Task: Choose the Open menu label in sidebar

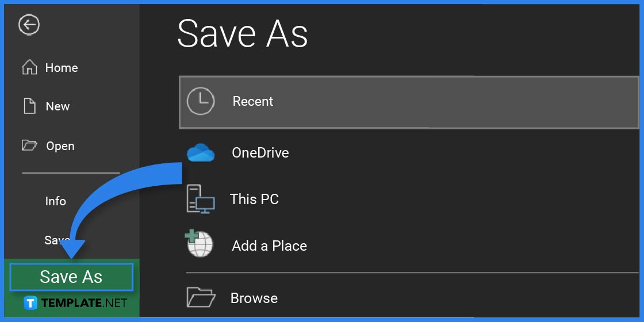Action: pyautogui.click(x=60, y=146)
